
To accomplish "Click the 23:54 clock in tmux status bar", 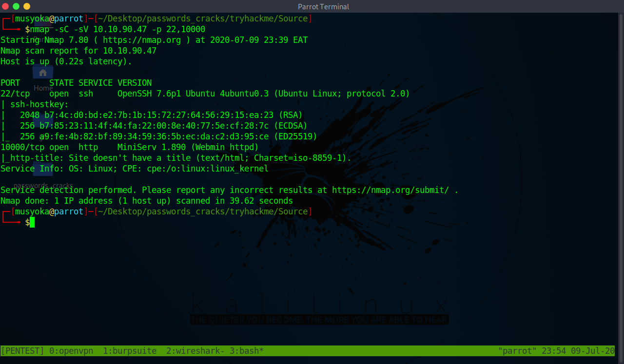I will (554, 351).
